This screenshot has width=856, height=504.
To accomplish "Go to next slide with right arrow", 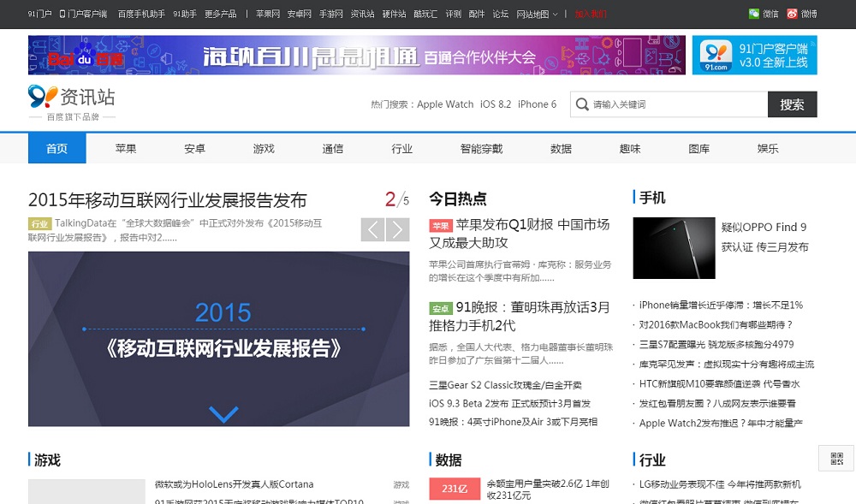I will (398, 229).
